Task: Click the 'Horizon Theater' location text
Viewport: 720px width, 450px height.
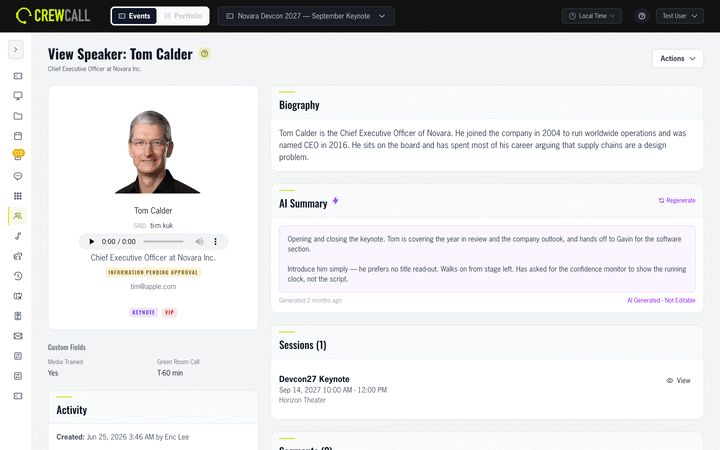Action: 302,400
